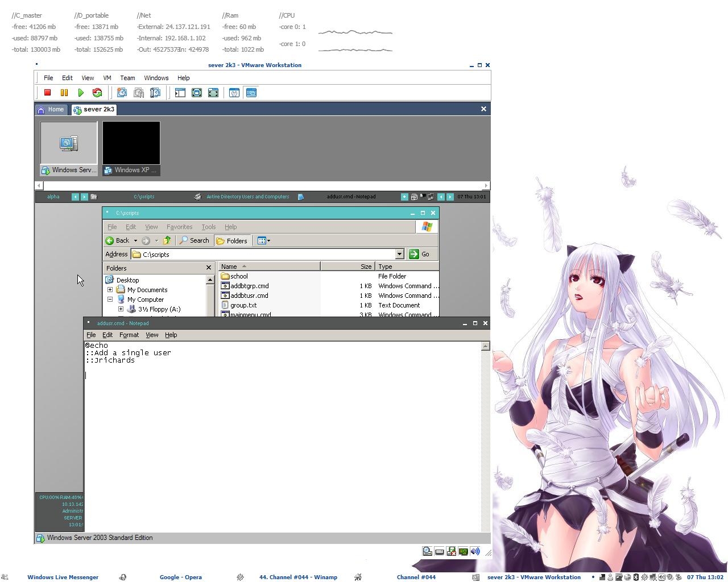Reset the virtual machine icon

(x=97, y=93)
